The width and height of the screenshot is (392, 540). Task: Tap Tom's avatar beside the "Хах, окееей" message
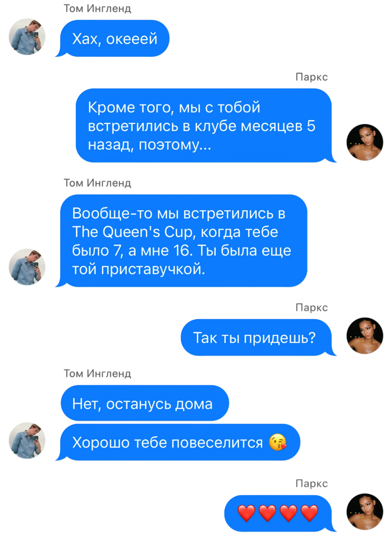[27, 37]
